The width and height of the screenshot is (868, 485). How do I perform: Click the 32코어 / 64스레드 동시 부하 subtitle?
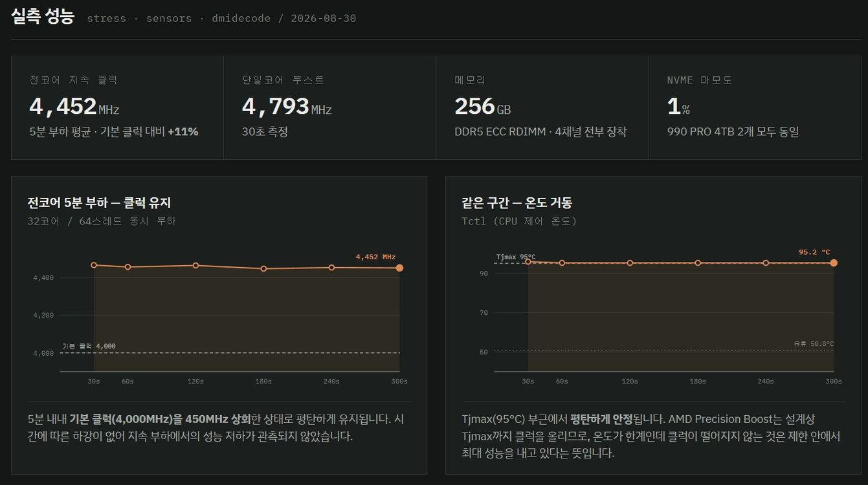102,221
